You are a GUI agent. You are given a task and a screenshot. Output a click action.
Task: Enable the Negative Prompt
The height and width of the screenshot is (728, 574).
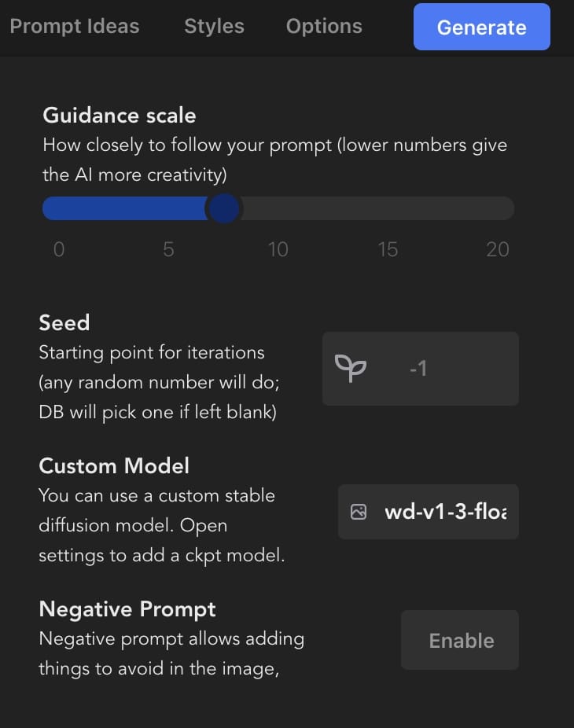pyautogui.click(x=460, y=640)
